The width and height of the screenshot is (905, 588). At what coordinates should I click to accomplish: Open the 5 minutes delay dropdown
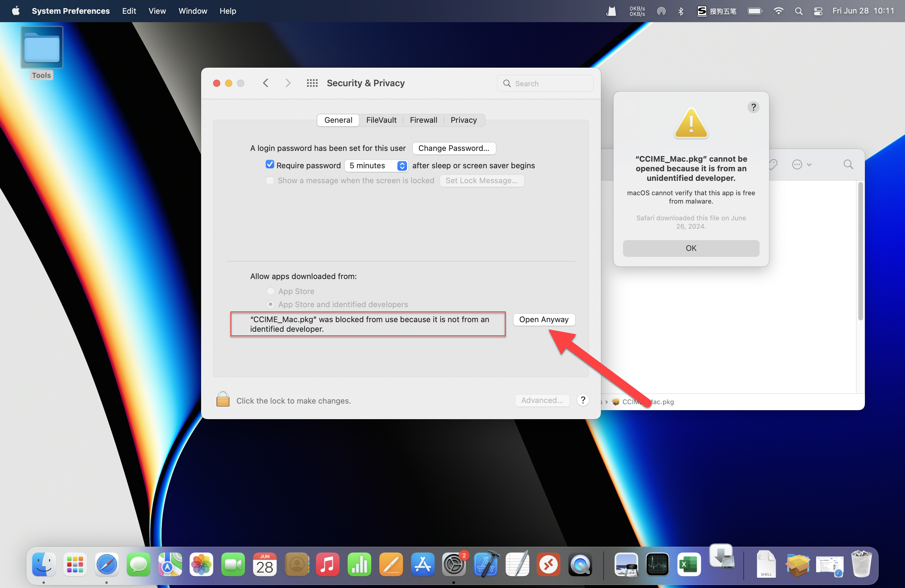(x=376, y=166)
